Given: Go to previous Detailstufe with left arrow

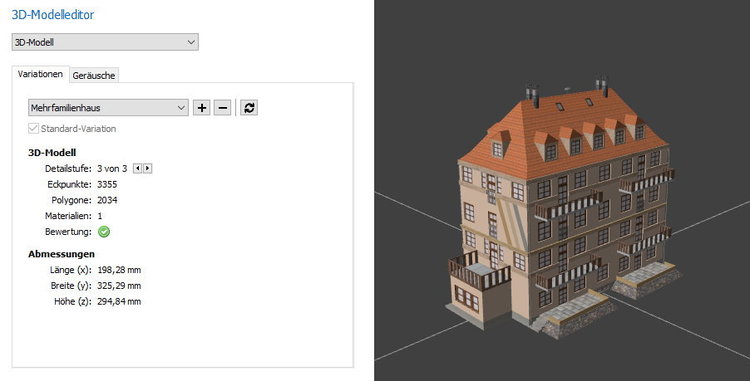Looking at the screenshot, I should (x=137, y=168).
